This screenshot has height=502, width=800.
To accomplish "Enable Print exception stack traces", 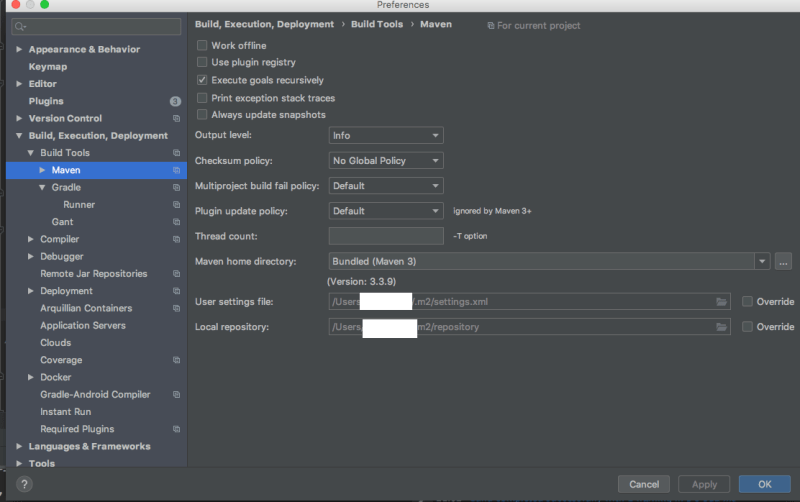I will [202, 98].
